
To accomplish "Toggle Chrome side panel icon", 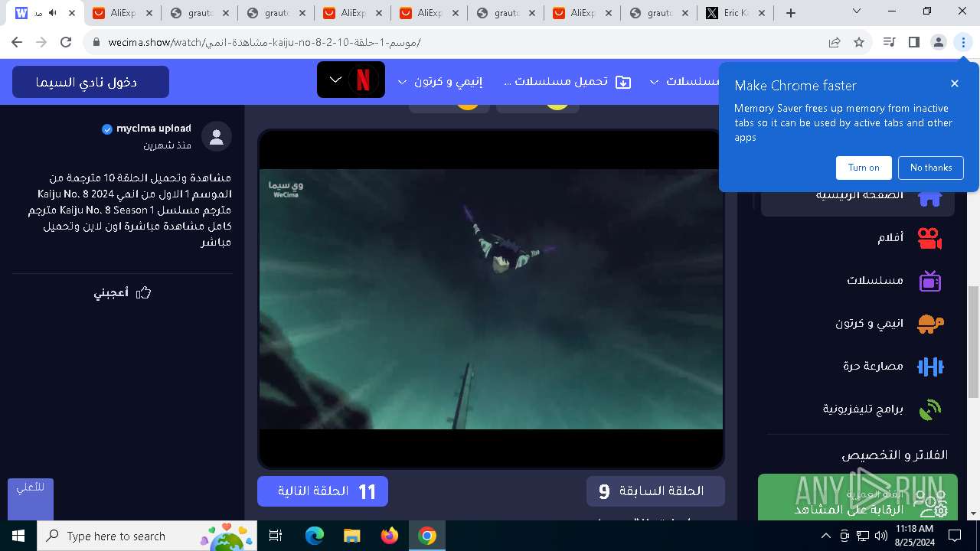I will 913,43.
